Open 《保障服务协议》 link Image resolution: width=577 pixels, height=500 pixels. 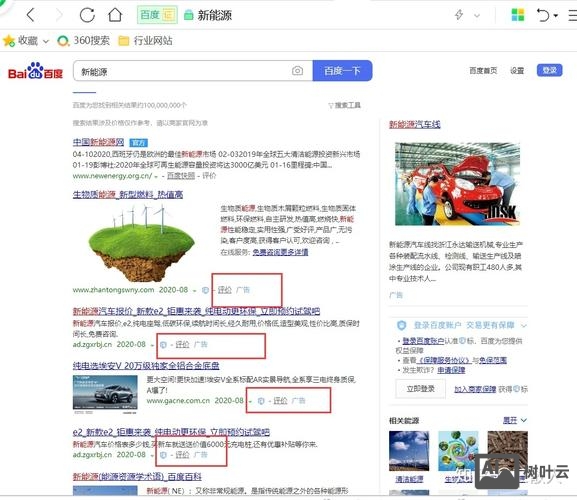click(x=444, y=360)
